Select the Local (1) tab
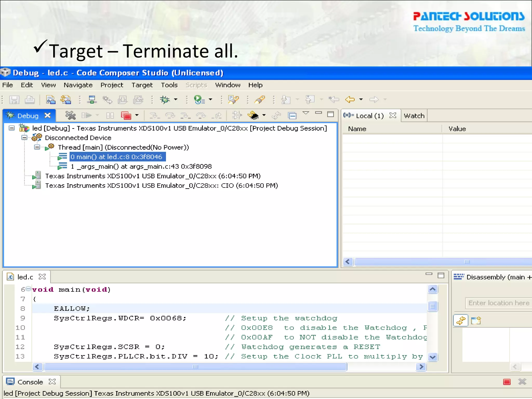Viewport: 532px width, 399px height. (370, 116)
